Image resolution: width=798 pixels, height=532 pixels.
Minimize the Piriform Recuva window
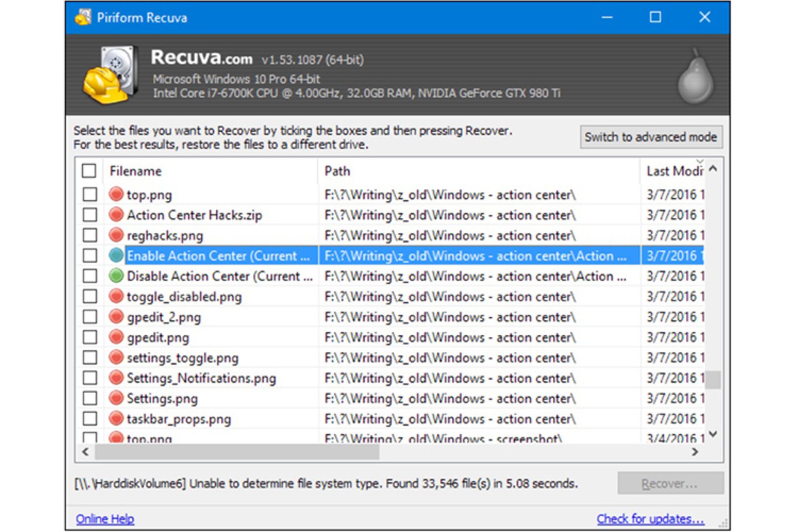(607, 17)
